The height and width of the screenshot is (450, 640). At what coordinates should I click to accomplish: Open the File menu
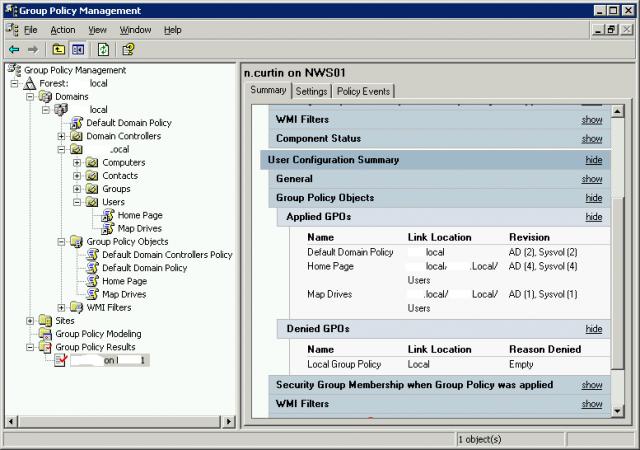point(31,30)
